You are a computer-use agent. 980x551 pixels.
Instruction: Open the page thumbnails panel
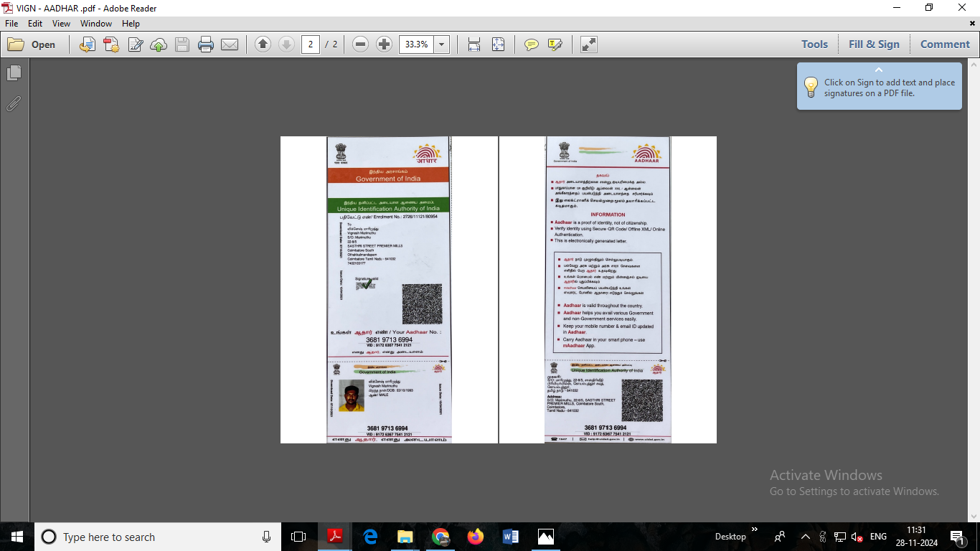point(14,73)
